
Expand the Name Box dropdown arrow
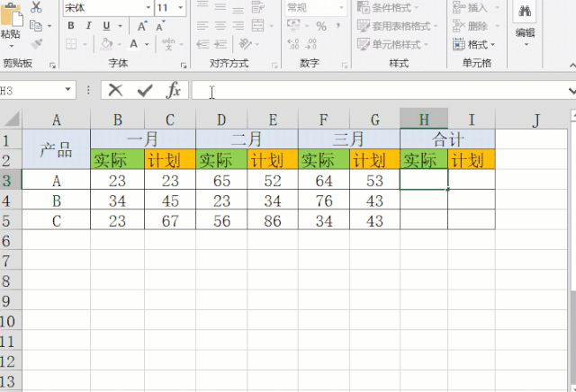[x=68, y=91]
